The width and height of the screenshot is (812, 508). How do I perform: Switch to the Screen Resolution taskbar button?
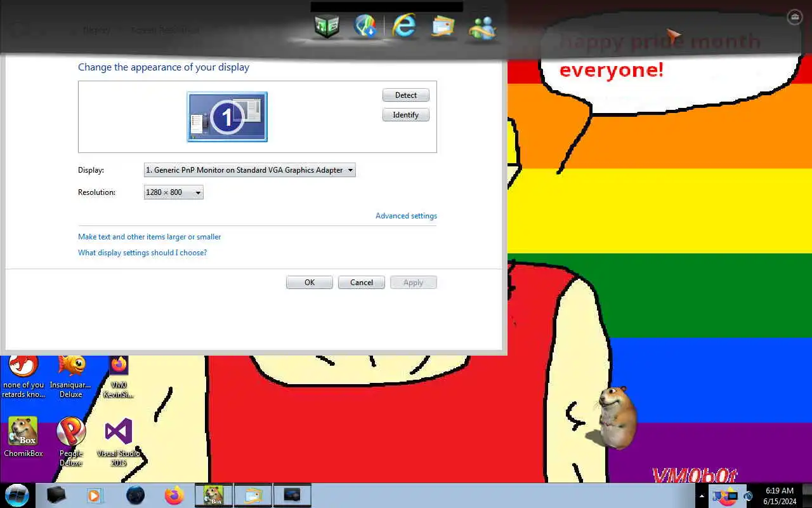[292, 495]
